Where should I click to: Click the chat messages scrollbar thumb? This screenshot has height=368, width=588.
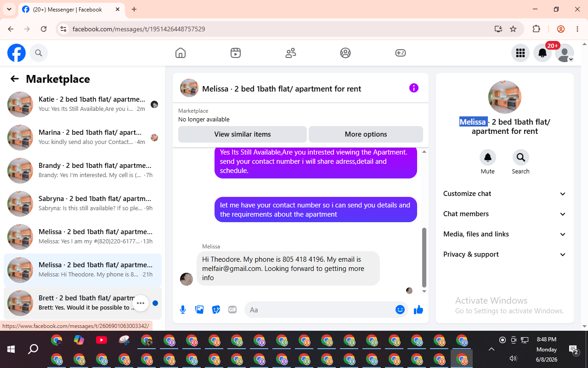424,258
